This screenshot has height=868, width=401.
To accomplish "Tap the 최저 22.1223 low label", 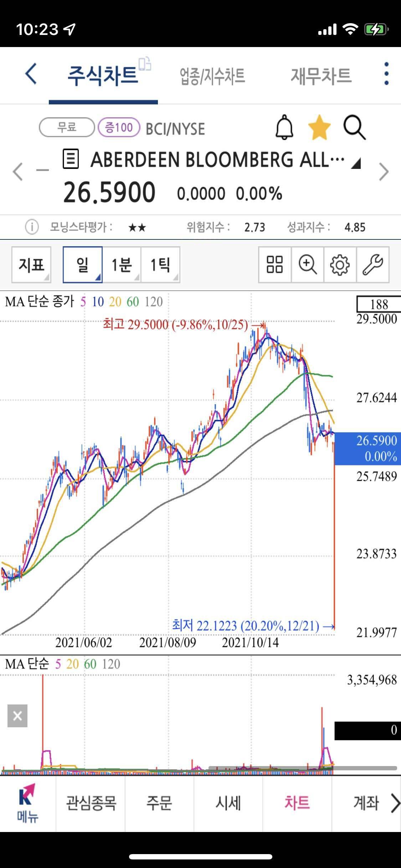I will [x=246, y=626].
